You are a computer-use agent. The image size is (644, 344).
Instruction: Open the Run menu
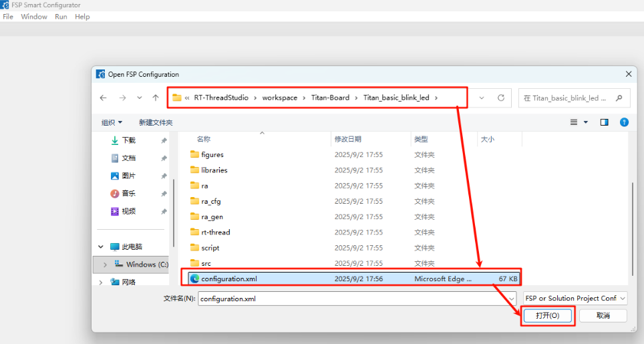(61, 17)
